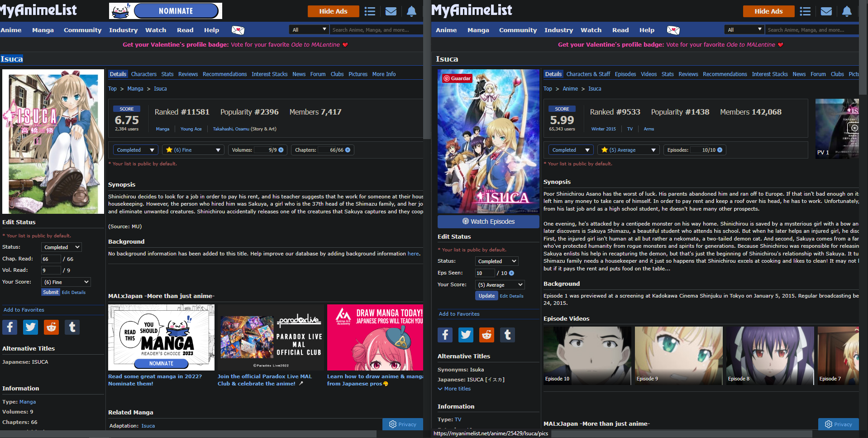Viewport: 868px width, 438px height.
Task: Click the MyAnimeList logo in right window
Action: (x=472, y=10)
